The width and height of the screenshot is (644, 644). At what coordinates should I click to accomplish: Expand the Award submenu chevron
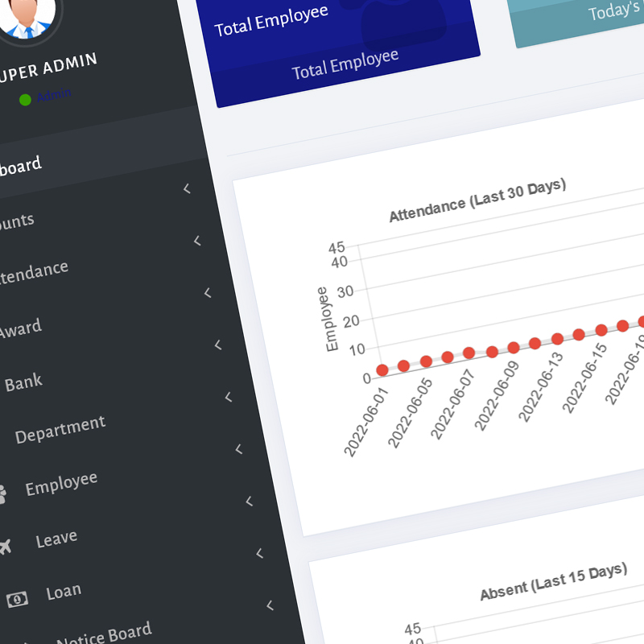(x=208, y=293)
